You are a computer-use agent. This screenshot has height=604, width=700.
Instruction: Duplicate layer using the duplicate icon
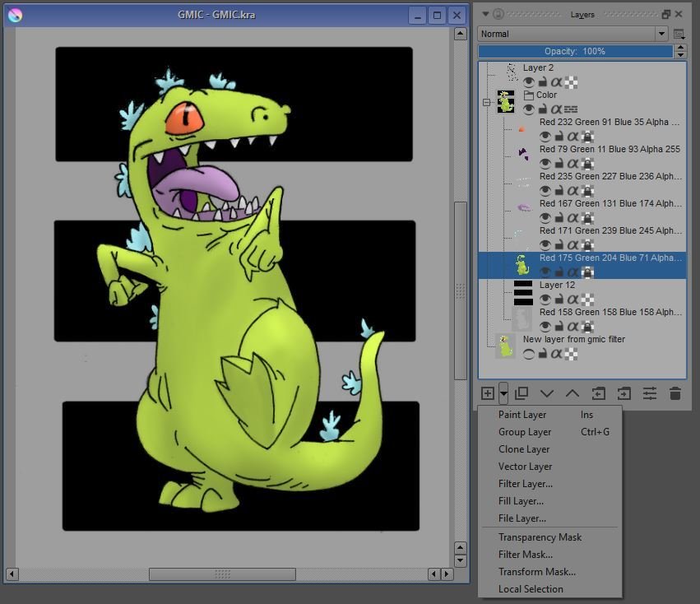coord(522,393)
